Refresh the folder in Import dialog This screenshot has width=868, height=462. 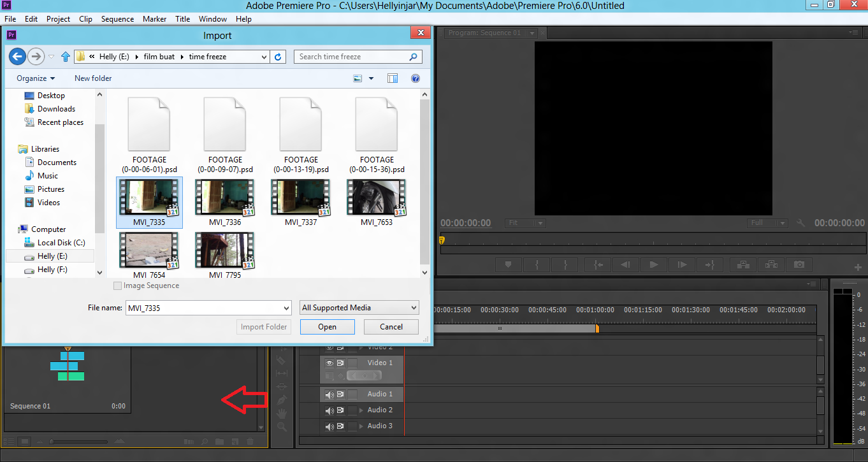click(278, 57)
